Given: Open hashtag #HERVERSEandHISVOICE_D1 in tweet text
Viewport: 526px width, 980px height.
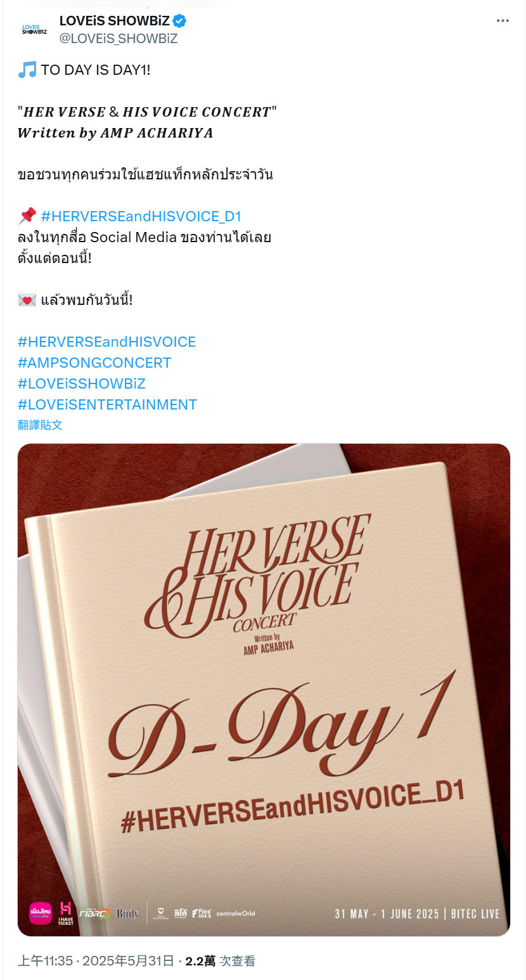Looking at the screenshot, I should 141,216.
